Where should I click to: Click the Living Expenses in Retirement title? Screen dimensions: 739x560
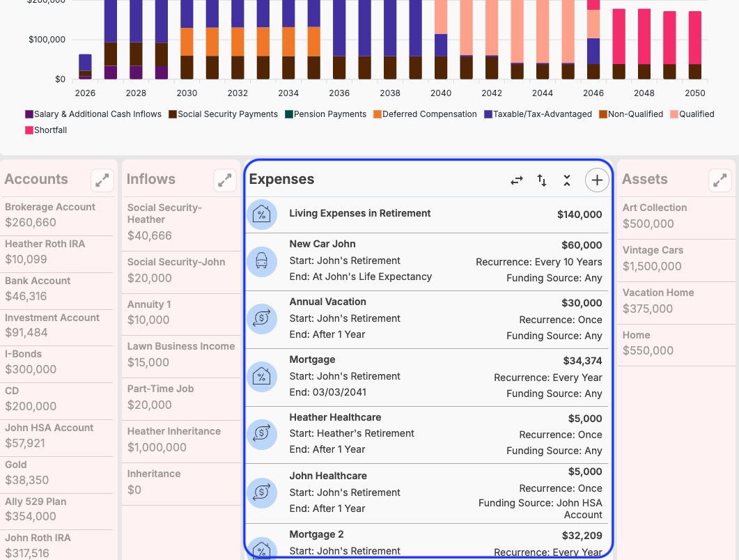click(x=360, y=213)
